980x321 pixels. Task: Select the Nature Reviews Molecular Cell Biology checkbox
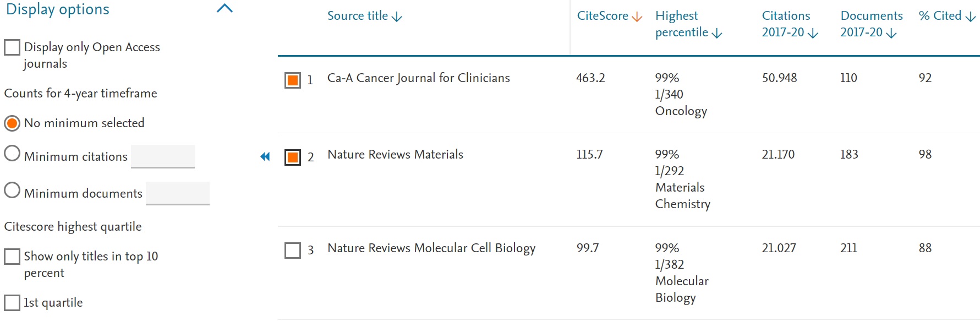point(293,251)
